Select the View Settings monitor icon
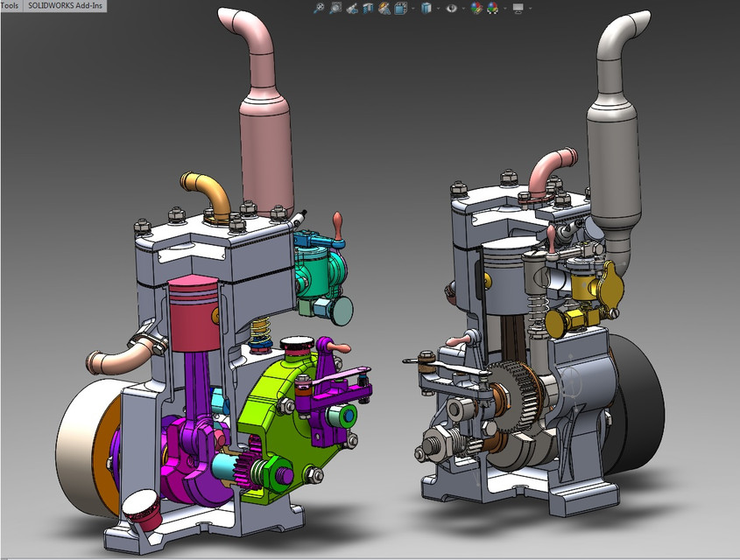 518,7
